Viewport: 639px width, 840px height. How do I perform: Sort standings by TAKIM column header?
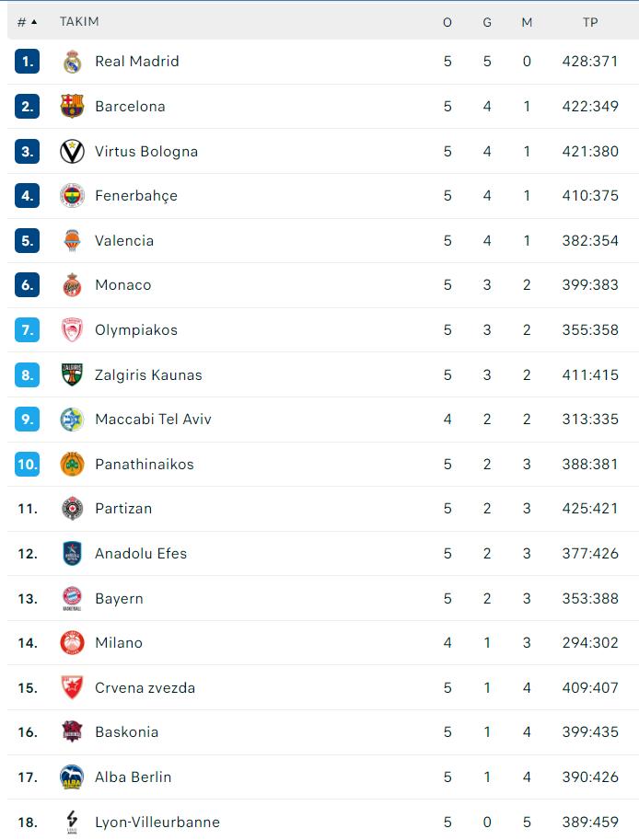click(79, 22)
